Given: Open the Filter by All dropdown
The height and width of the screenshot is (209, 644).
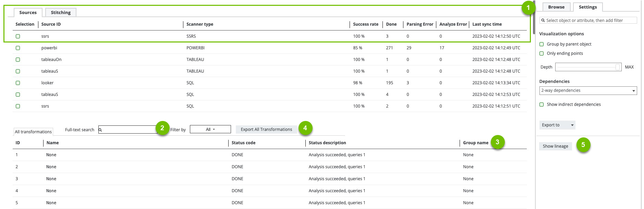Looking at the screenshot, I should [x=210, y=129].
